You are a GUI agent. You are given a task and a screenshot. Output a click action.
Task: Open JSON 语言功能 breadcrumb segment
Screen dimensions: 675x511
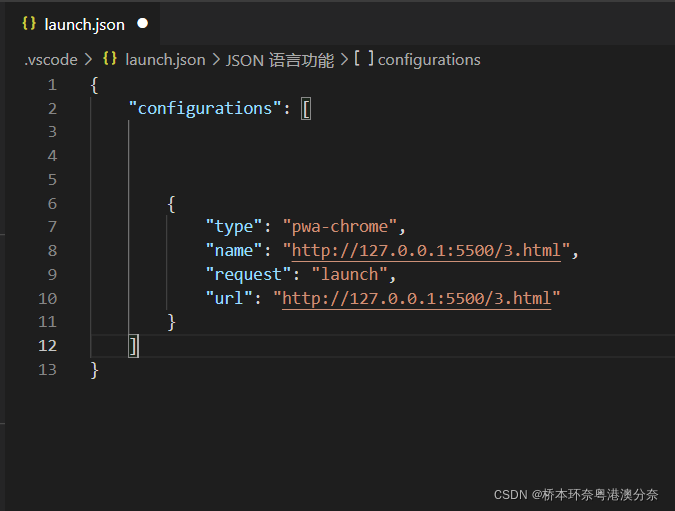[280, 60]
